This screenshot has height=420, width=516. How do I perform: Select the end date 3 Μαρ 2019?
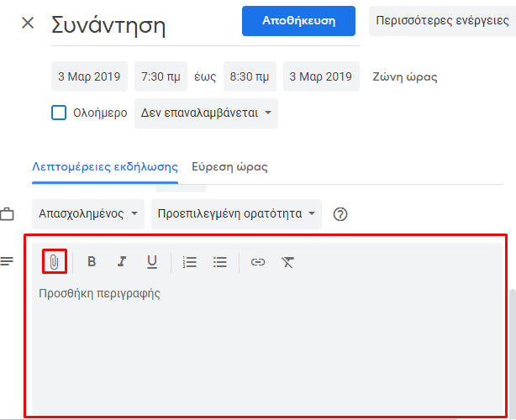(x=321, y=76)
